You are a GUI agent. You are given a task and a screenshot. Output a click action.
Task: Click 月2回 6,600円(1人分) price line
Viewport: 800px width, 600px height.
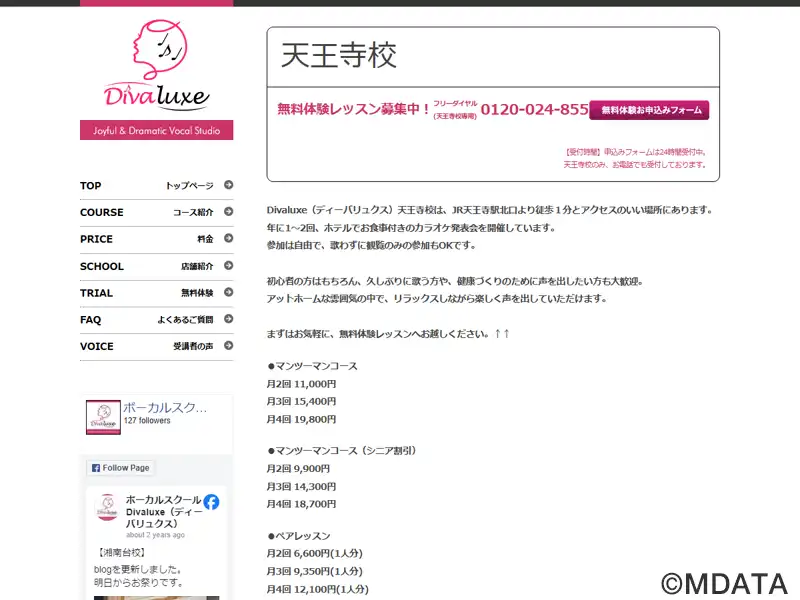[315, 554]
